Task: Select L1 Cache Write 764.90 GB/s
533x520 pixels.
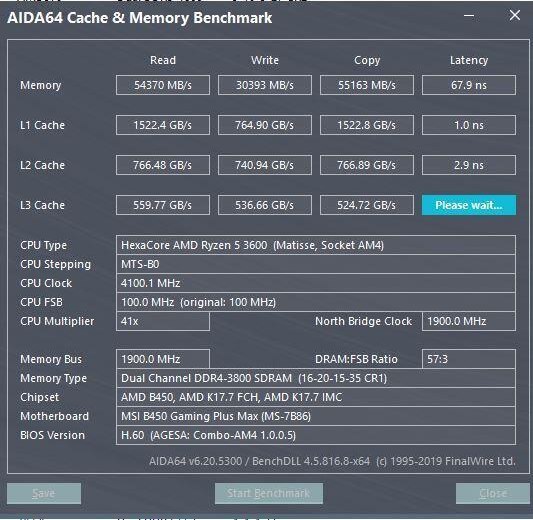Action: tap(265, 125)
